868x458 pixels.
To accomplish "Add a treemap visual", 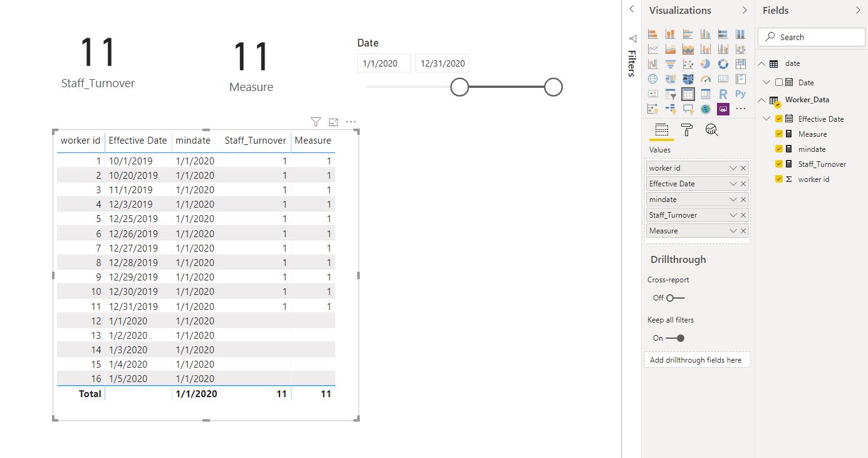I will coord(741,63).
